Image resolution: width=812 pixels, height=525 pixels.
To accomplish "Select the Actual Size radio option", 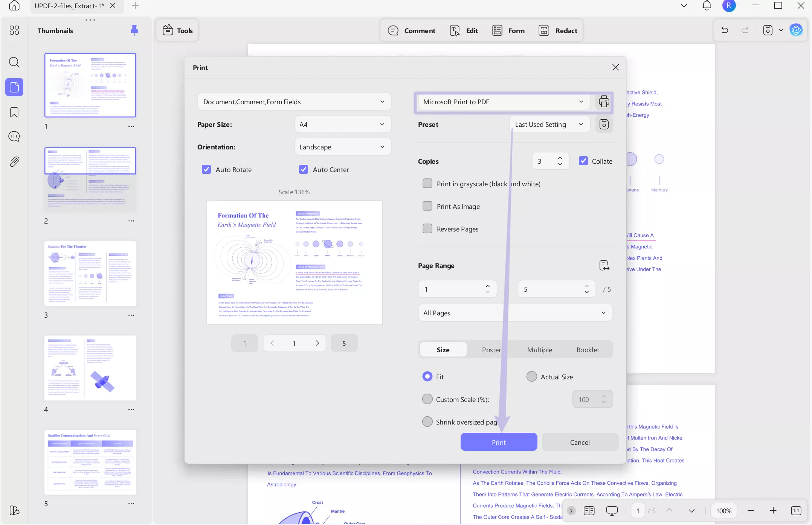I will click(531, 377).
